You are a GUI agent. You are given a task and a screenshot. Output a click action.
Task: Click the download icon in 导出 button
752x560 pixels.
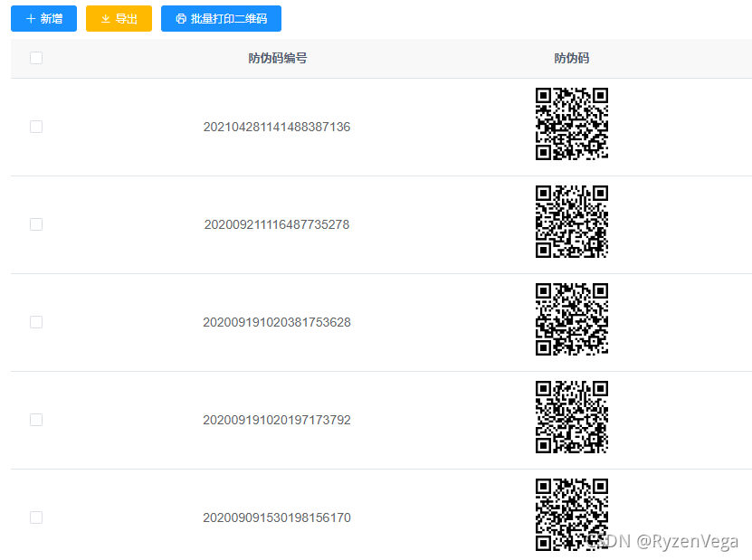pos(106,19)
